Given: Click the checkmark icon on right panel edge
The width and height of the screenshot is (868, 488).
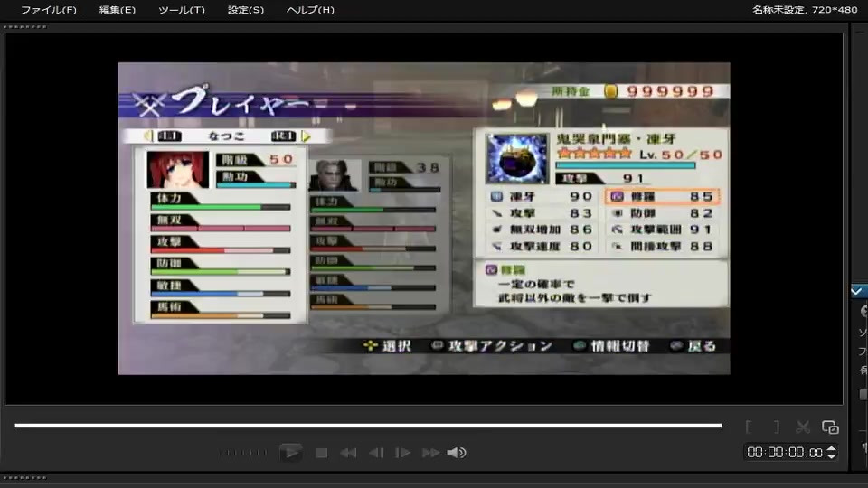Looking at the screenshot, I should (x=857, y=291).
